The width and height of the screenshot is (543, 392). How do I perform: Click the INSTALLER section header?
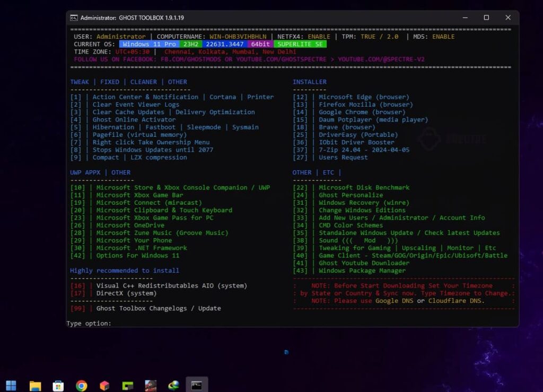tap(310, 82)
